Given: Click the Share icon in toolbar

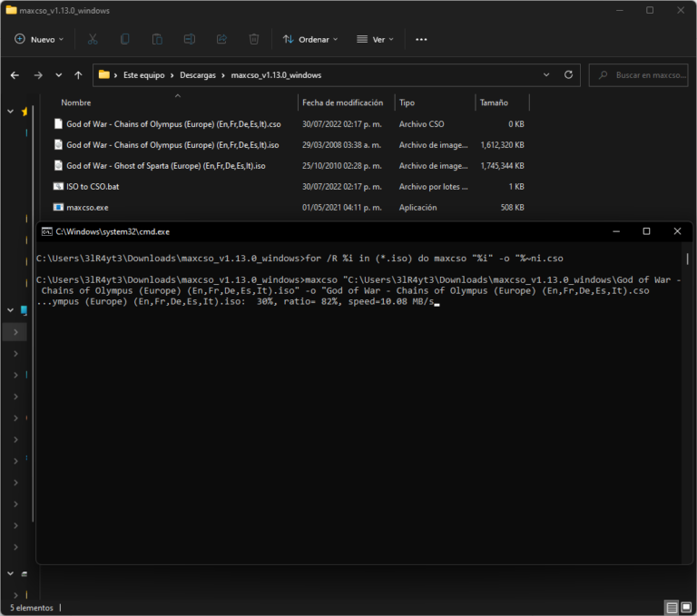Looking at the screenshot, I should point(222,40).
